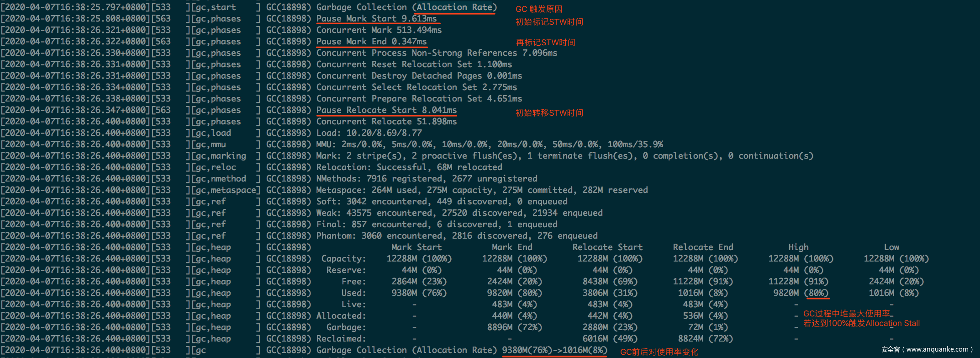Click the underlined Pause Mark Start 9.613ms text
Screen dimensions: 980x358
pos(376,19)
